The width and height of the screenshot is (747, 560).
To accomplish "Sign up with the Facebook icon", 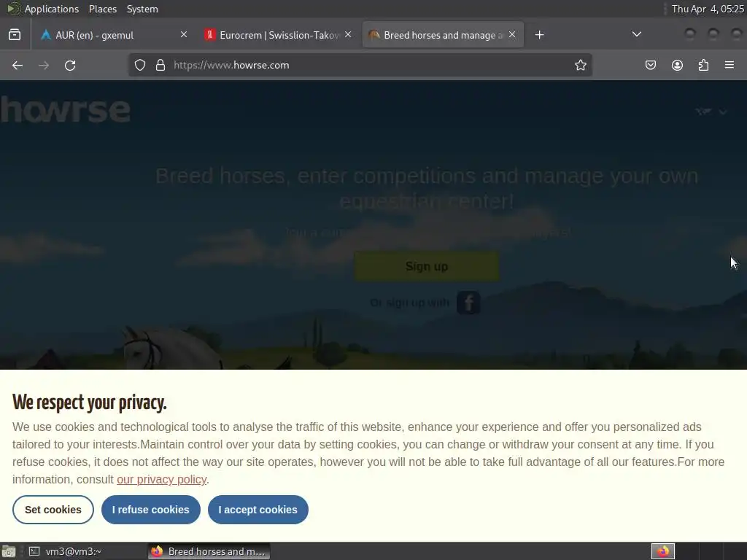I will [468, 303].
